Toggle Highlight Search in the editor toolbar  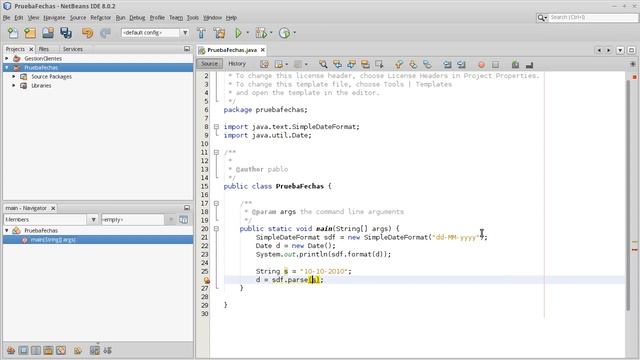[365, 64]
